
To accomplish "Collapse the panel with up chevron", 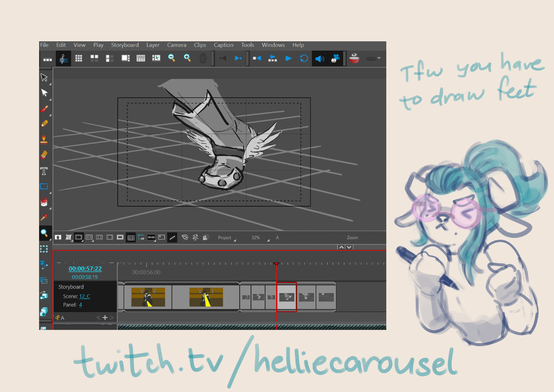I will (341, 247).
